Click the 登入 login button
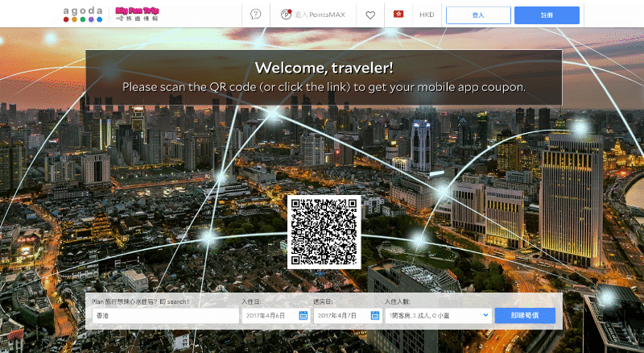Viewport: 644px width, 353px height. (478, 15)
